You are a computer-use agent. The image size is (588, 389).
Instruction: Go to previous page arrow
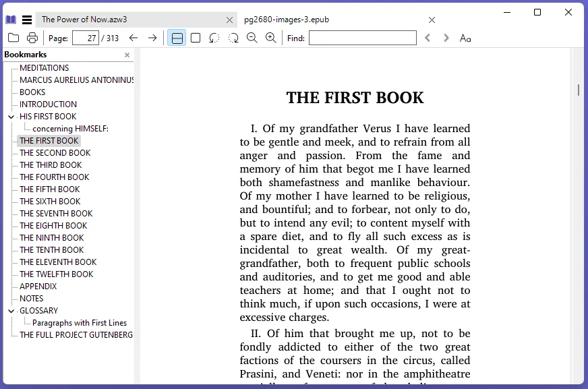pyautogui.click(x=134, y=38)
